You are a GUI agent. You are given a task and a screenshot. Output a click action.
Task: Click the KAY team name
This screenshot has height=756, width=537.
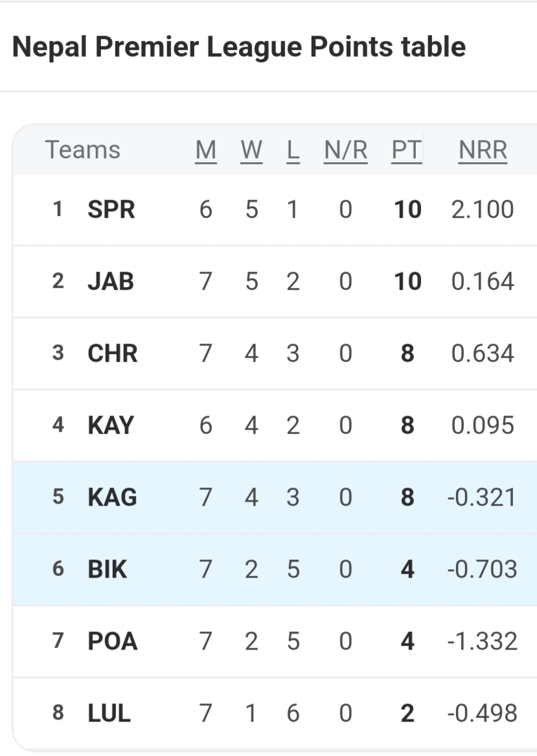click(111, 425)
